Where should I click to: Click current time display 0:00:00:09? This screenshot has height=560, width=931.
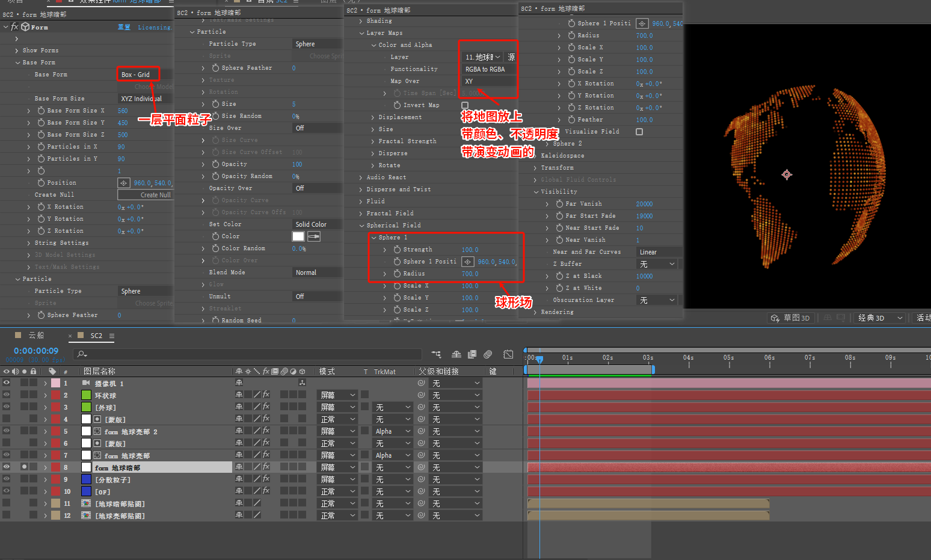(36, 351)
